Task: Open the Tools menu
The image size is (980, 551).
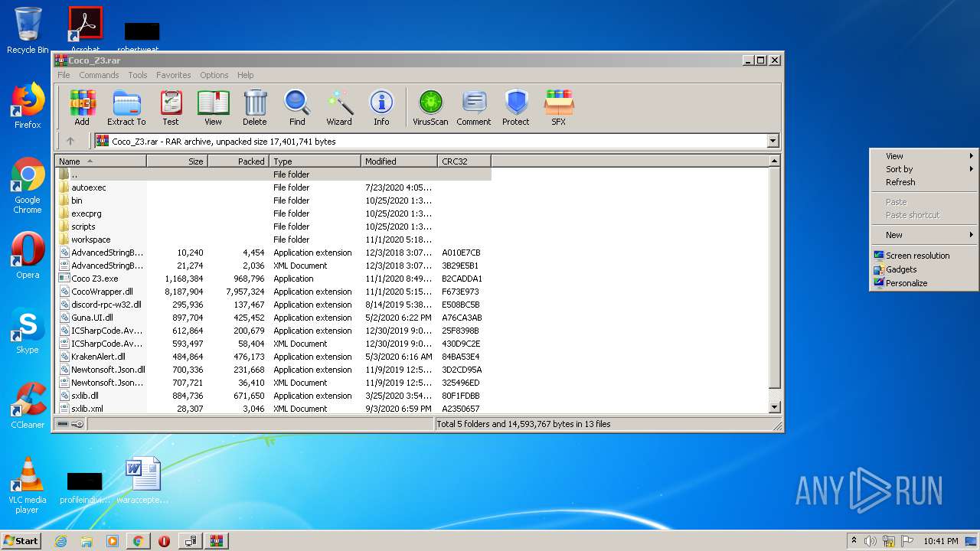Action: click(138, 75)
